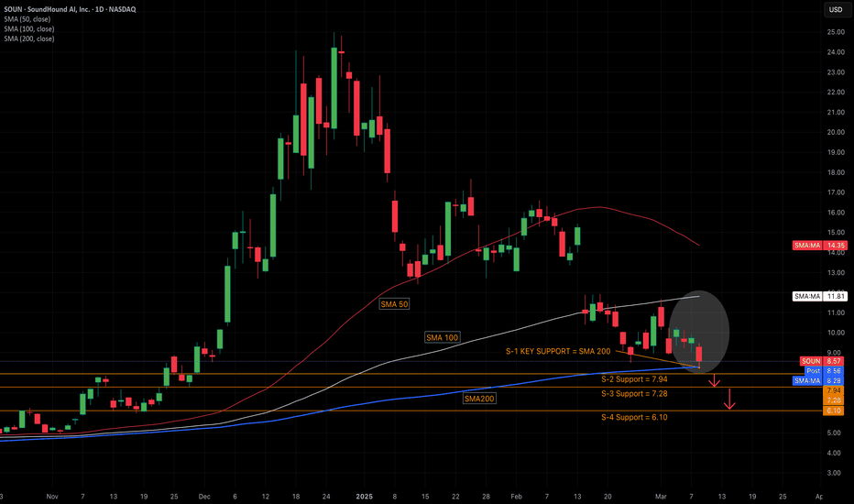The height and width of the screenshot is (504, 854).
Task: Click the 22 date axis label
Action: [455, 497]
